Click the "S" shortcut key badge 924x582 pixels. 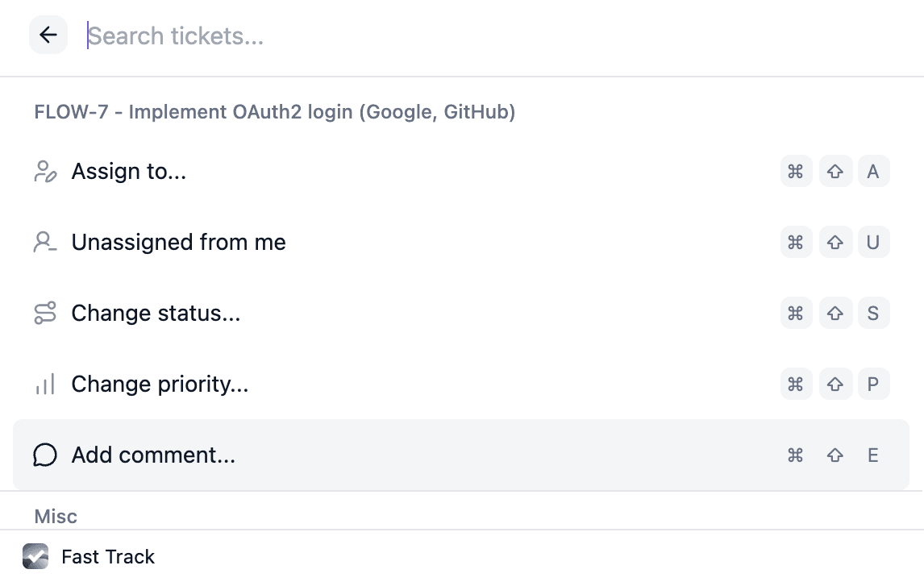point(873,314)
